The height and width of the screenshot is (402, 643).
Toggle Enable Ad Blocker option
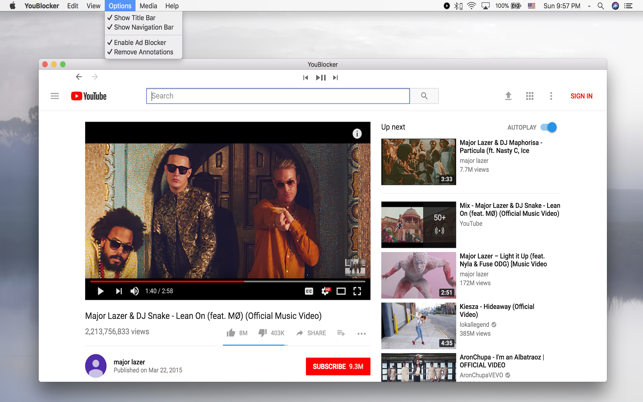click(144, 42)
